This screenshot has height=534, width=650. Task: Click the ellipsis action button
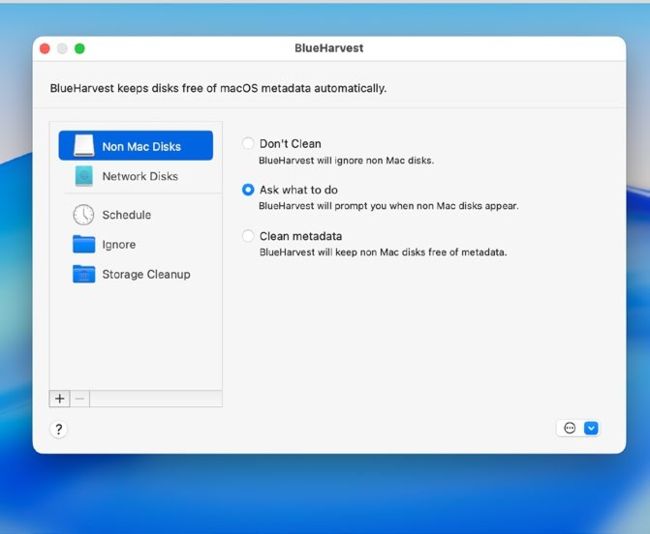(570, 428)
